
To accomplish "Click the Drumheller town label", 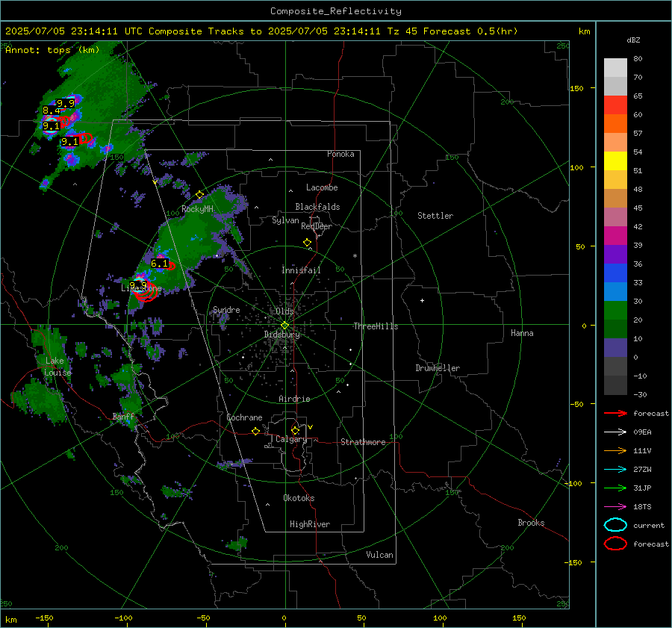I will click(438, 368).
